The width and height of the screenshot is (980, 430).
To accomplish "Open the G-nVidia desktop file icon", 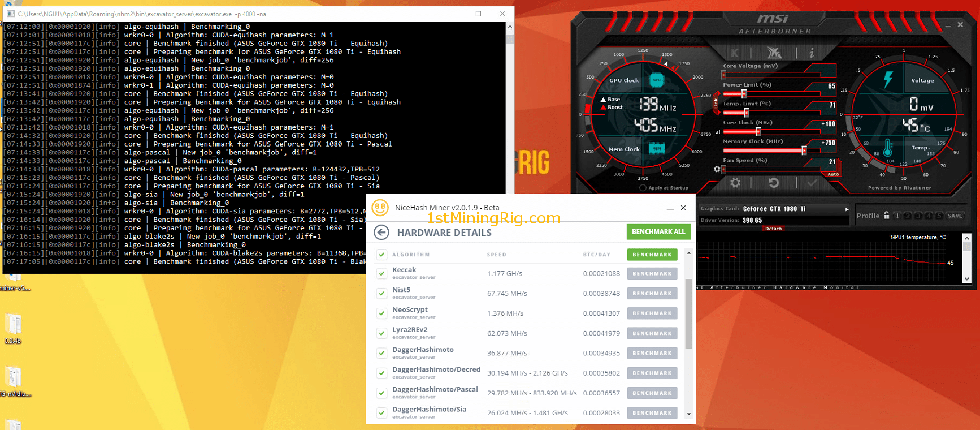I will (14, 381).
